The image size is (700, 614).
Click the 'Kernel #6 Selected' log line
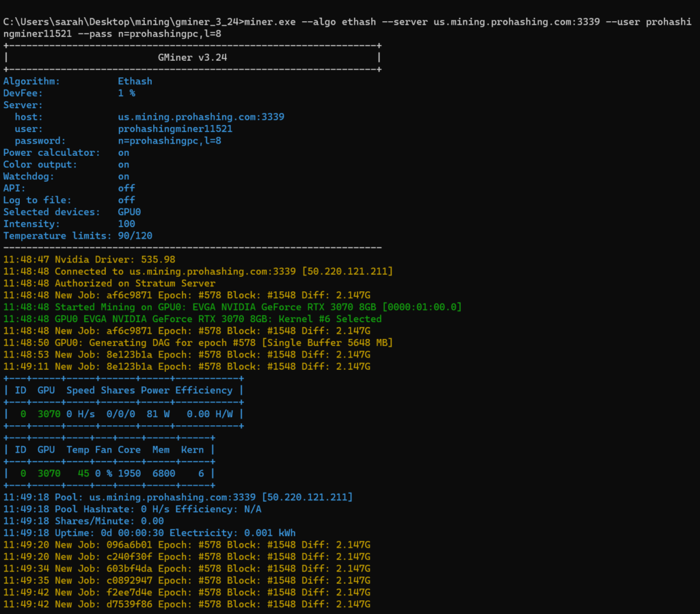(x=192, y=319)
